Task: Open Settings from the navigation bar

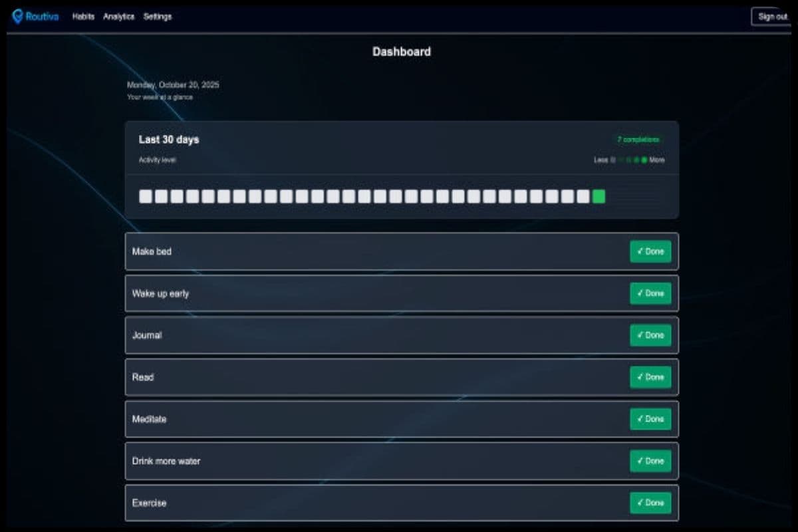Action: (x=158, y=17)
